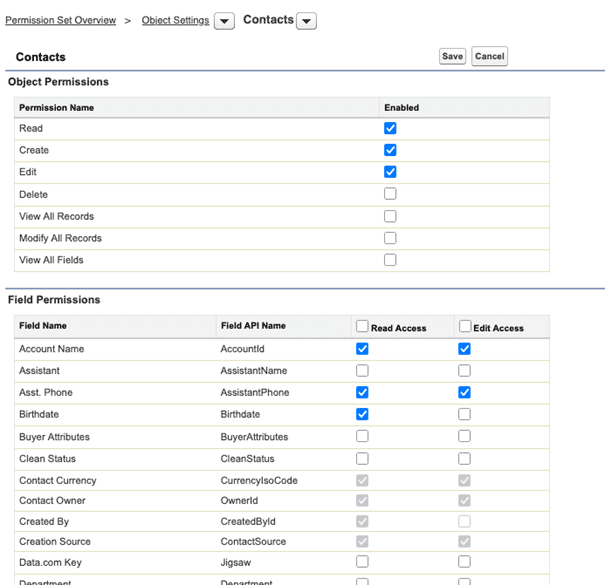The width and height of the screenshot is (605, 585).
Task: Check Read Access for Assistant field
Action: 362,371
